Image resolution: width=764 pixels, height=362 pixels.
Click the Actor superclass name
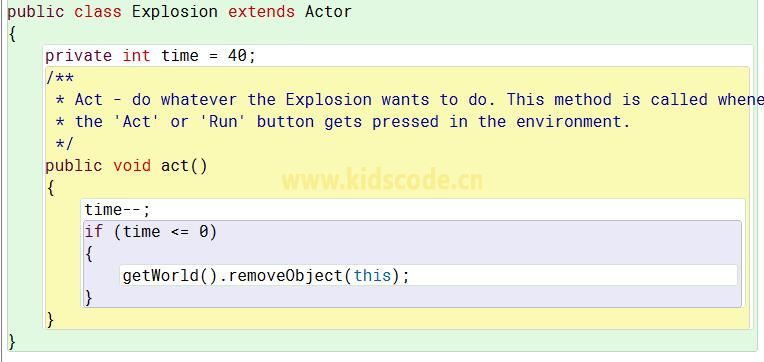pyautogui.click(x=328, y=12)
